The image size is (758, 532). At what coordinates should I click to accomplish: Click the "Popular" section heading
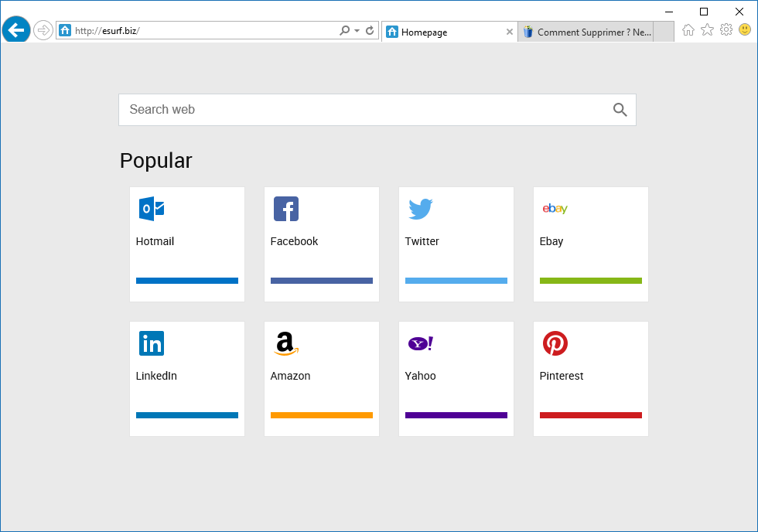[x=155, y=161]
